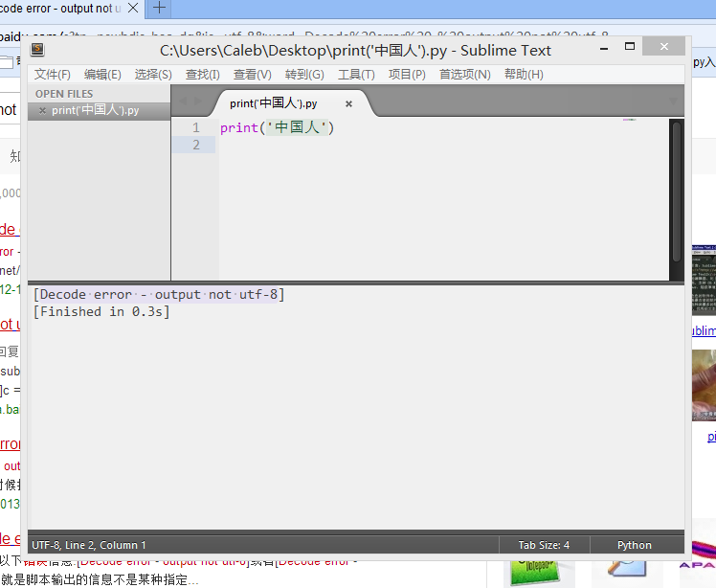This screenshot has width=716, height=588.
Task: Click the minimap preview in editor
Action: (630, 120)
